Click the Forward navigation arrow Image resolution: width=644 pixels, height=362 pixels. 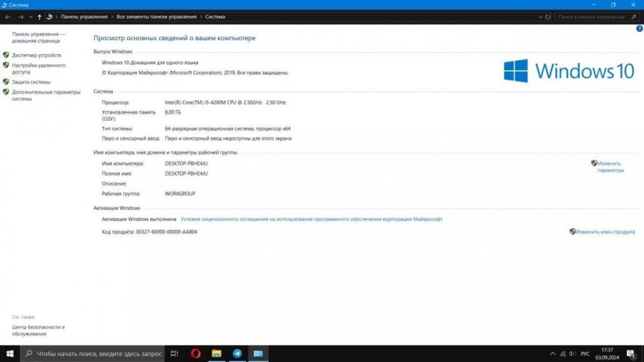[20, 17]
